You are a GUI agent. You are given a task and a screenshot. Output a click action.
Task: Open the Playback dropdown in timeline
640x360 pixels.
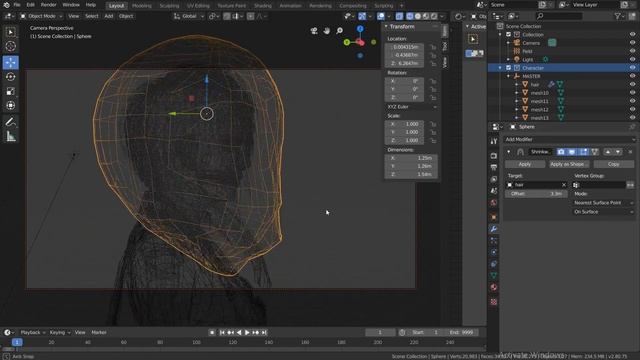point(33,333)
